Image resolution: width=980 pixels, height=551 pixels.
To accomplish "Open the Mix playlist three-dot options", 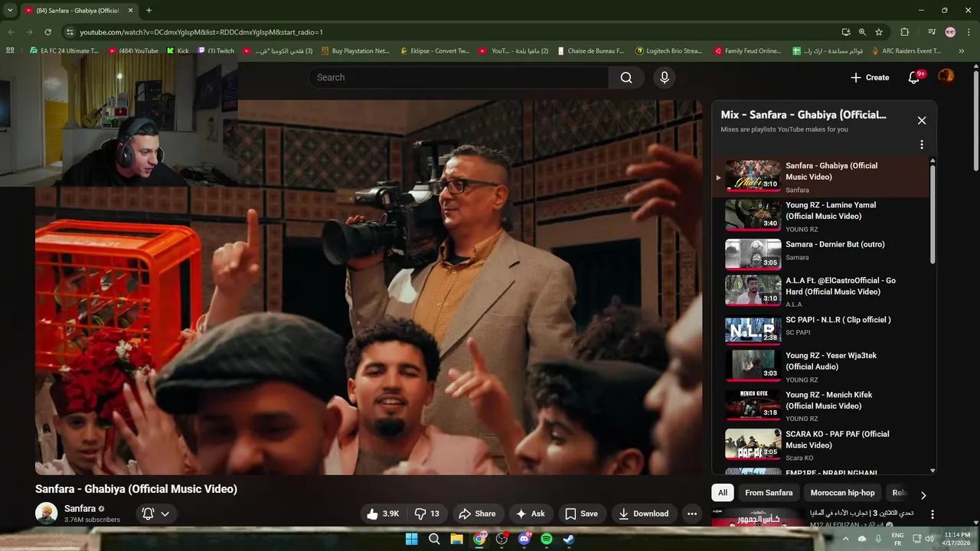I will pyautogui.click(x=922, y=145).
